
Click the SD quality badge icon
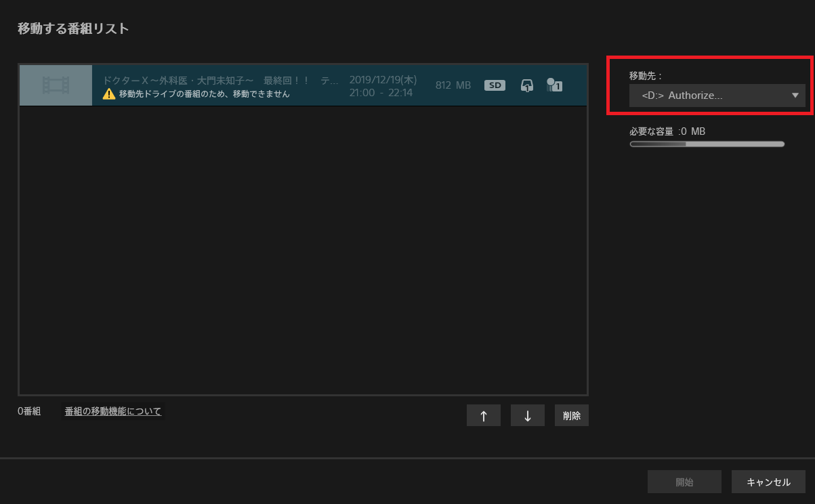[495, 85]
